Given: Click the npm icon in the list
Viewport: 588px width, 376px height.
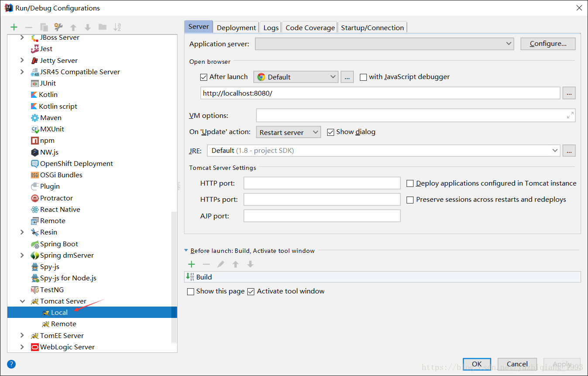Looking at the screenshot, I should coord(35,141).
